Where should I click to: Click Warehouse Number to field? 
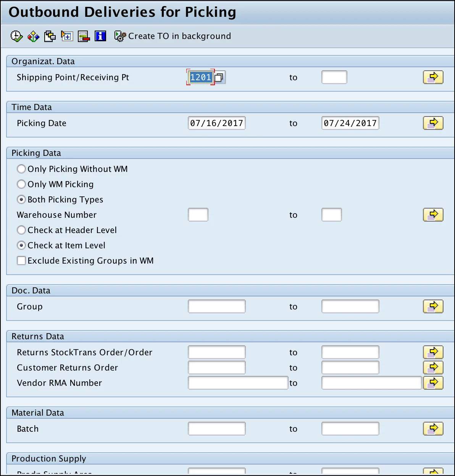332,215
